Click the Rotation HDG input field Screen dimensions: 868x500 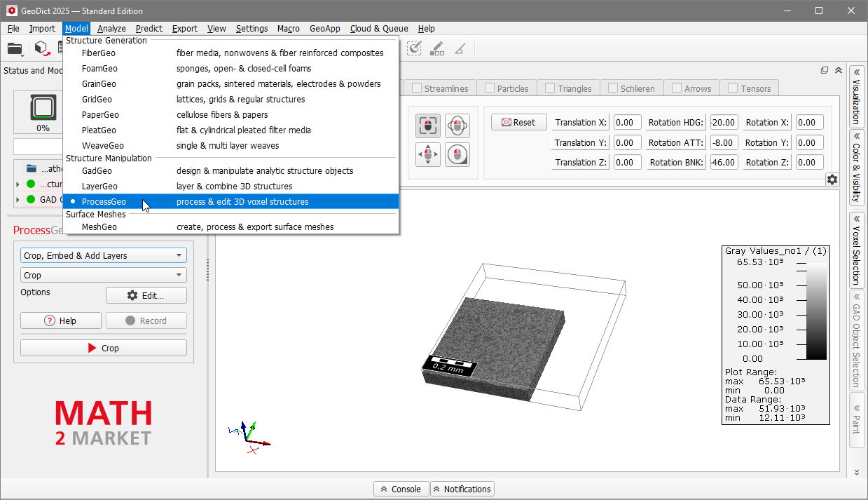[724, 123]
